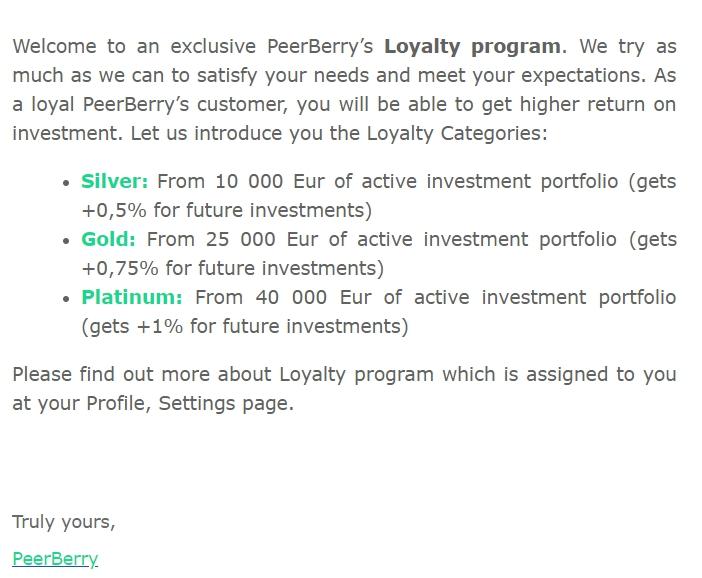Open the PeerBerry signature link

point(55,559)
